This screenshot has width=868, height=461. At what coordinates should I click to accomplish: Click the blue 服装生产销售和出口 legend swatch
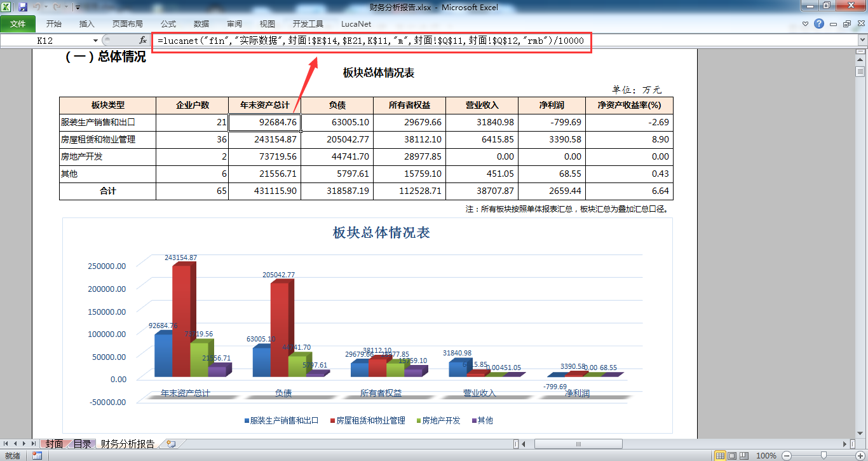click(246, 421)
